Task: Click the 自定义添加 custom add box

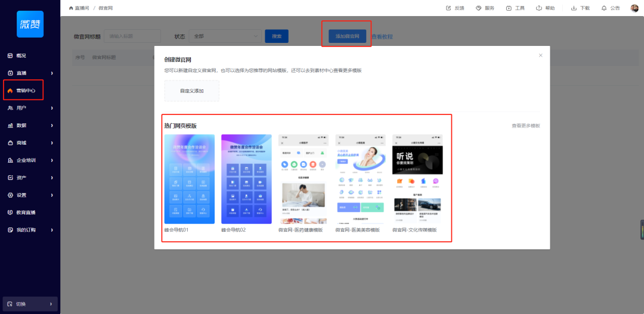Action: [x=191, y=91]
